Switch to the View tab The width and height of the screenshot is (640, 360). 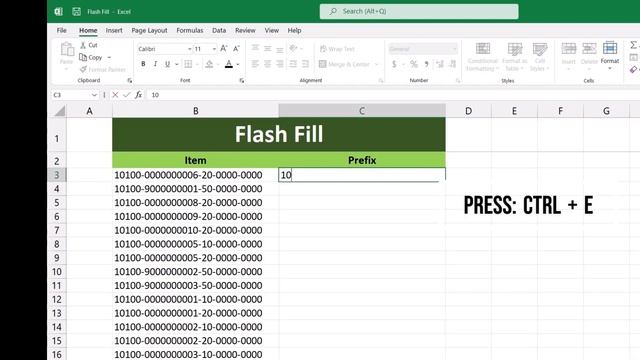point(271,30)
